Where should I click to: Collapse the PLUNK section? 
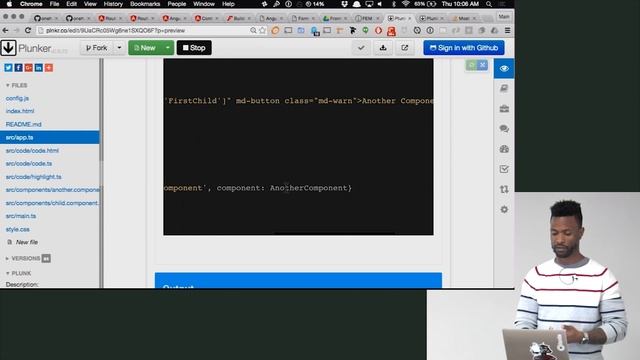point(18,273)
